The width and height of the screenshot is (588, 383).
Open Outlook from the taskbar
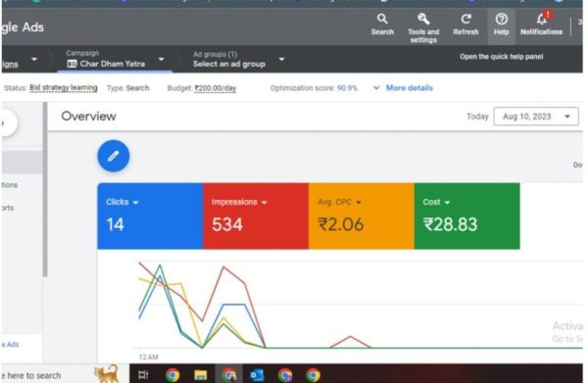click(257, 374)
